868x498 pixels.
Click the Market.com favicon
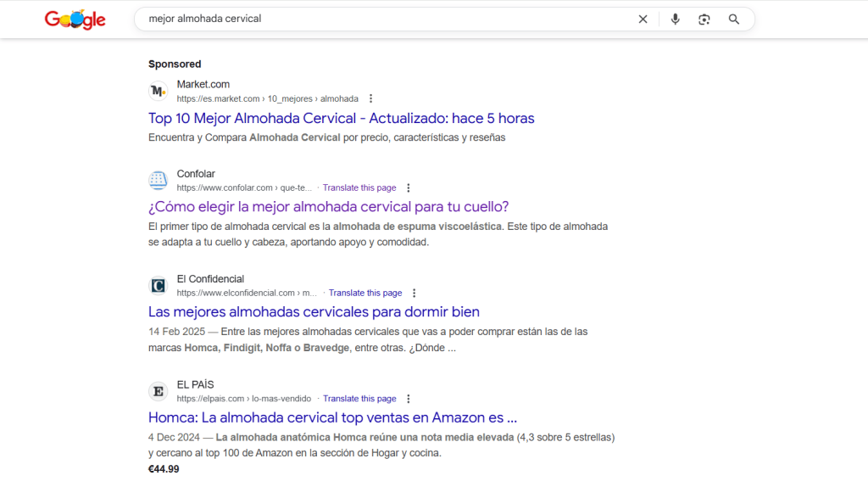pos(159,91)
